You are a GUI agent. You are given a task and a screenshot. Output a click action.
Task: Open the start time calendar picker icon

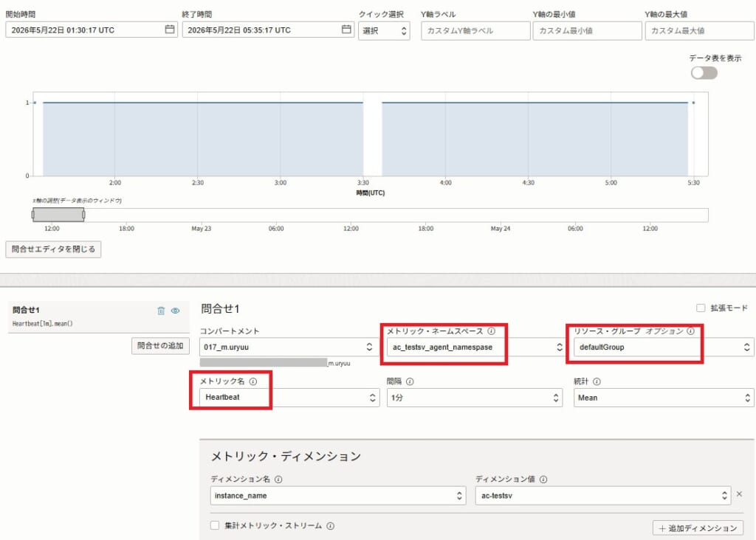[x=170, y=30]
